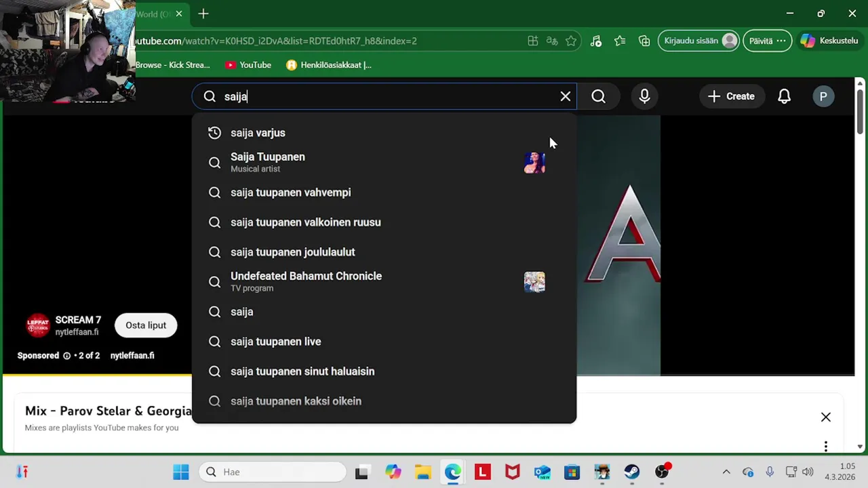Screen dimensions: 868x488
Task: Select recent search saija varjus
Action: coord(384,133)
